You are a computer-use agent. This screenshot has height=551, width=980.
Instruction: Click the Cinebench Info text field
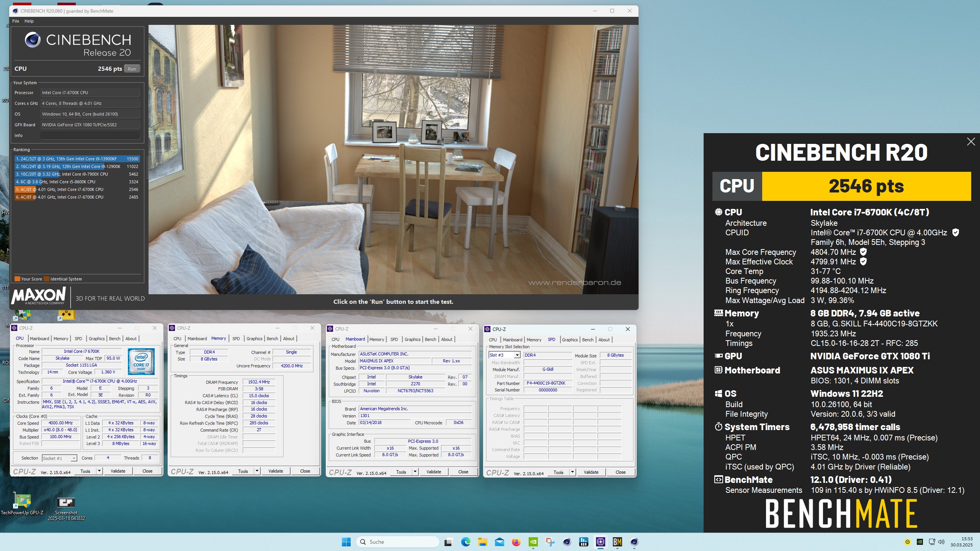[90, 135]
